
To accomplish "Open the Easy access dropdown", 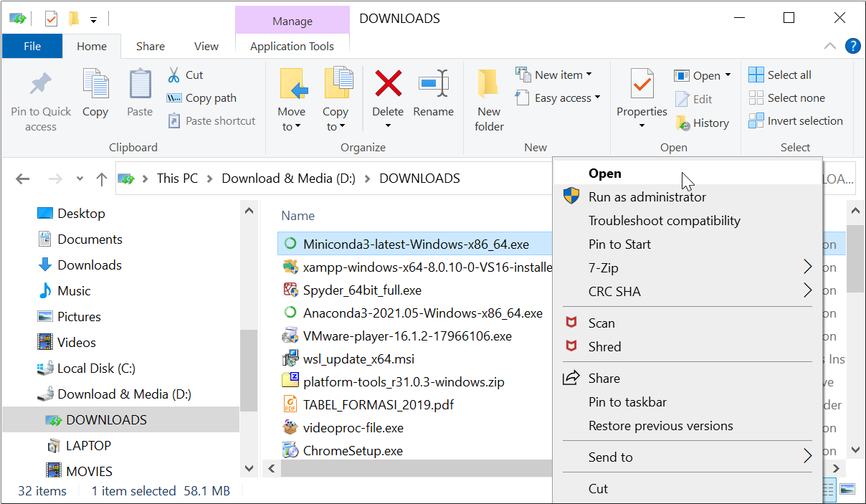I will (x=558, y=98).
